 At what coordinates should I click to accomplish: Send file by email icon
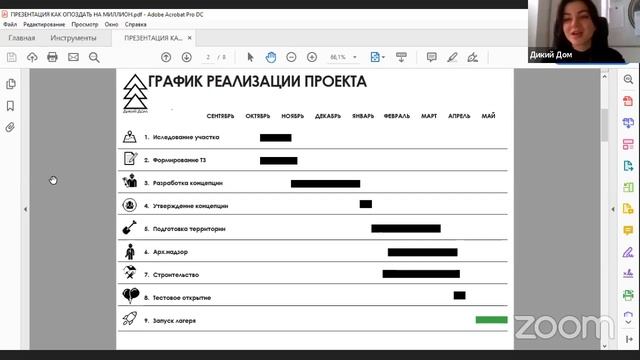pos(73,57)
